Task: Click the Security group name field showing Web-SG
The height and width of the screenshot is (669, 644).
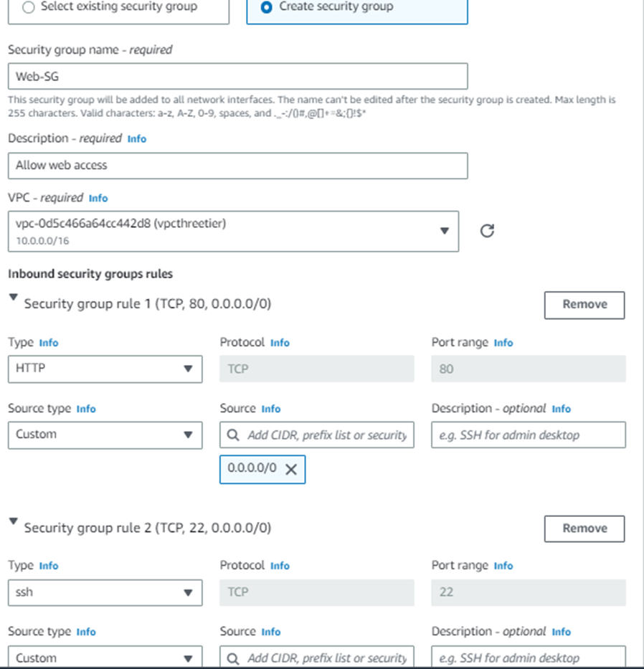Action: (237, 76)
